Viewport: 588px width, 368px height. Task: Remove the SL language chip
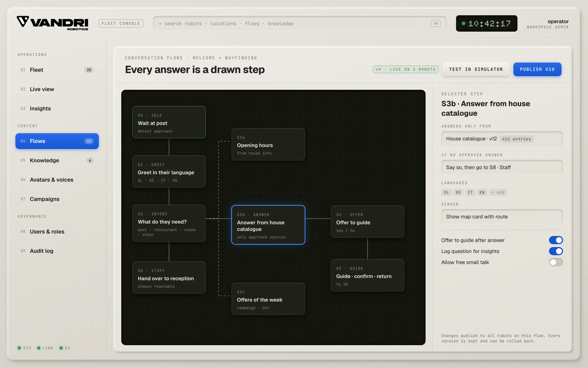coord(446,193)
